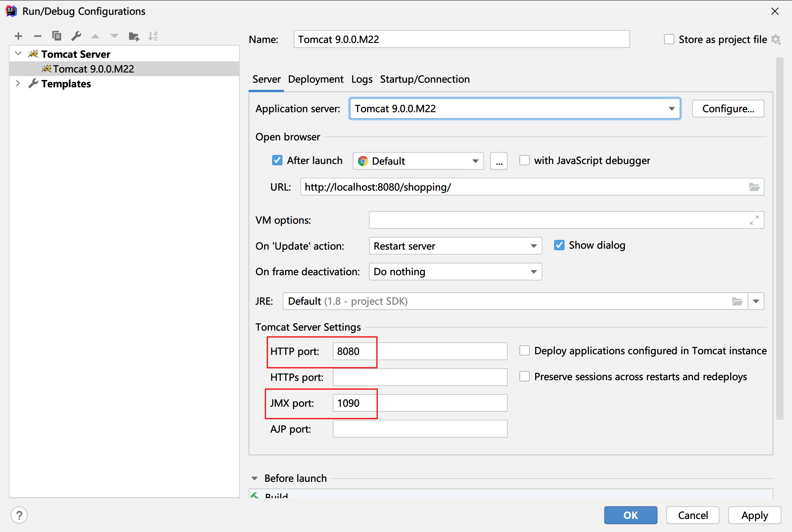
Task: Expand the Templates tree node
Action: 18,83
